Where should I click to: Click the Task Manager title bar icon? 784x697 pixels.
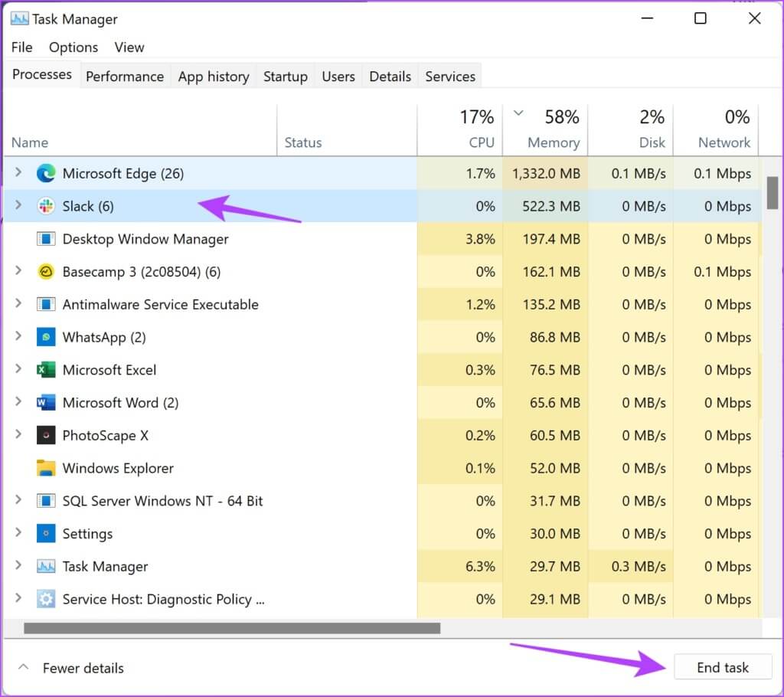point(19,18)
